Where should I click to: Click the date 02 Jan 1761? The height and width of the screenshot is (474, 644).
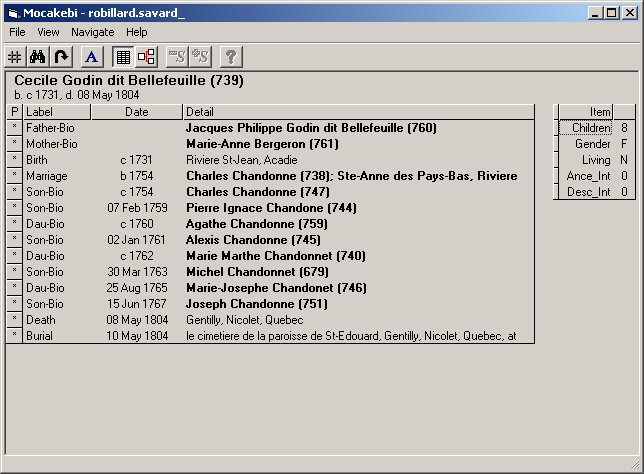[136, 240]
